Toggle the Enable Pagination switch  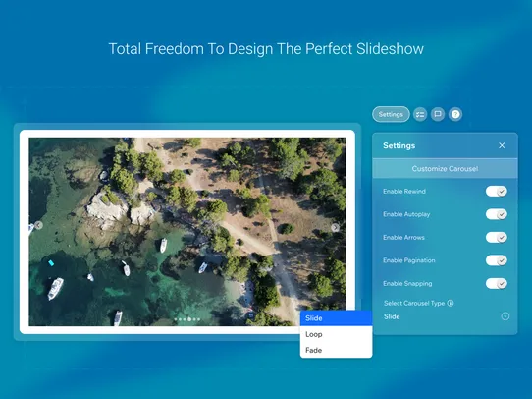(497, 260)
